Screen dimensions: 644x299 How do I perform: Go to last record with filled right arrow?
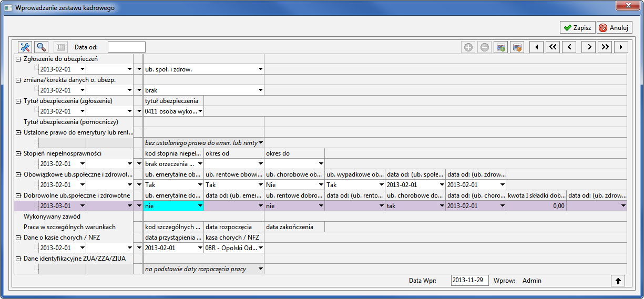click(x=621, y=47)
